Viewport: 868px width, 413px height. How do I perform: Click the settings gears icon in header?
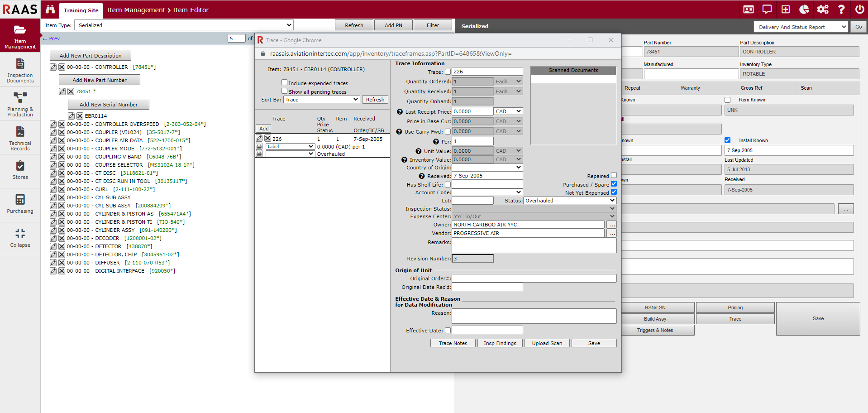822,10
